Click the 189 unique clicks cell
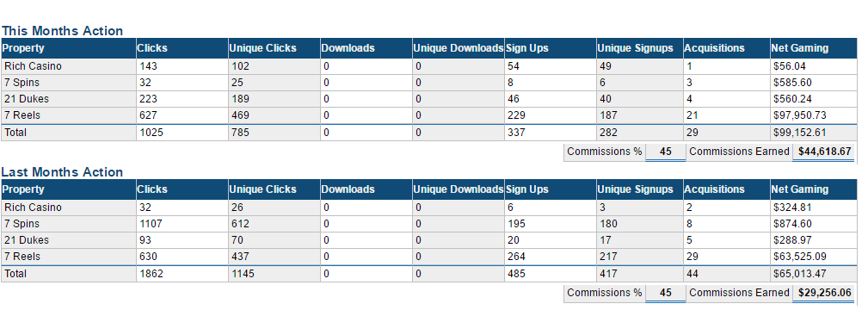 274,99
